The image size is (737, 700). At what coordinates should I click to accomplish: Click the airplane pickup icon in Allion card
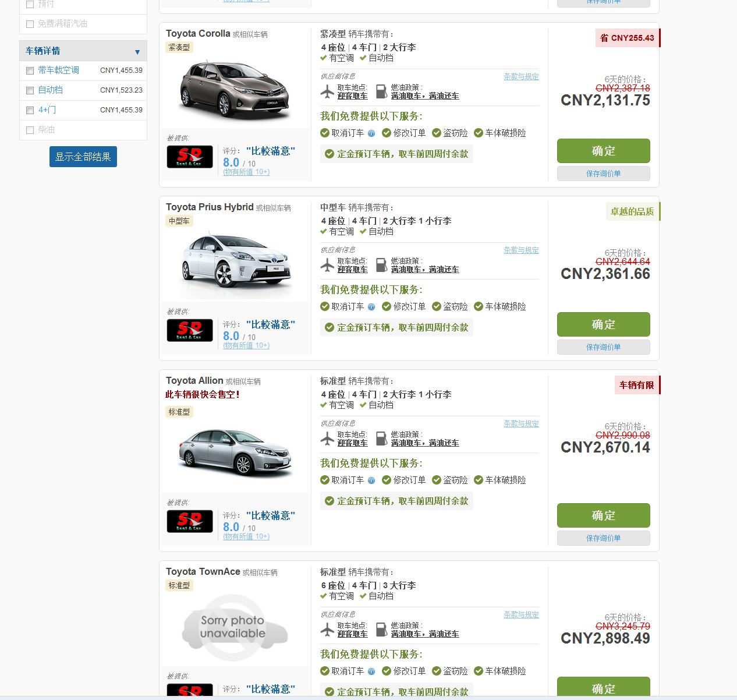click(328, 439)
